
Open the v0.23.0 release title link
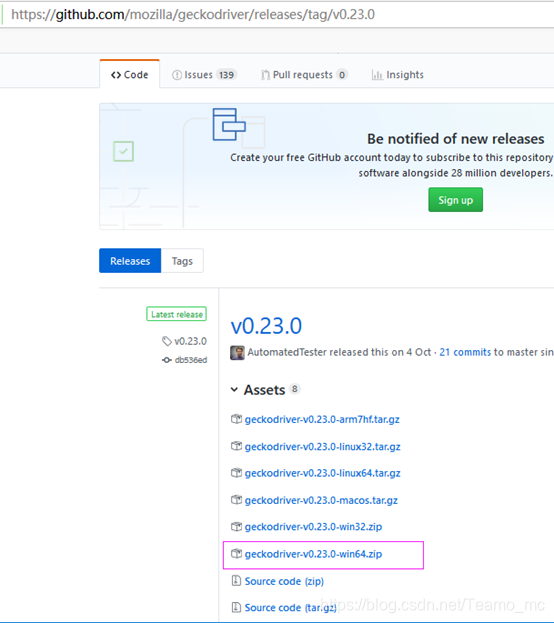point(266,326)
